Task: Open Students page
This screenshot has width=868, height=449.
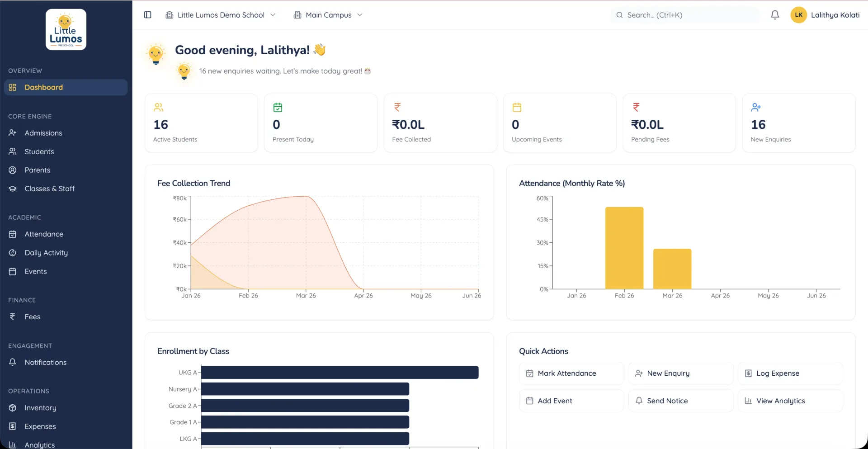Action: pyautogui.click(x=66, y=151)
